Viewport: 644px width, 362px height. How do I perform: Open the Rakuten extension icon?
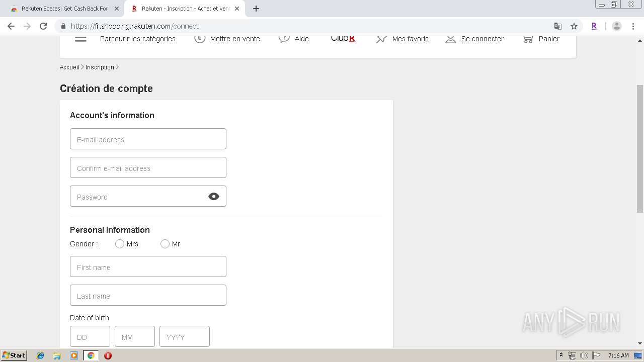(594, 26)
